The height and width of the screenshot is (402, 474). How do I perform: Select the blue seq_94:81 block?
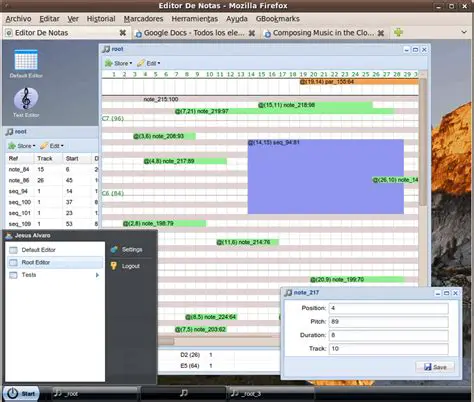[326, 177]
